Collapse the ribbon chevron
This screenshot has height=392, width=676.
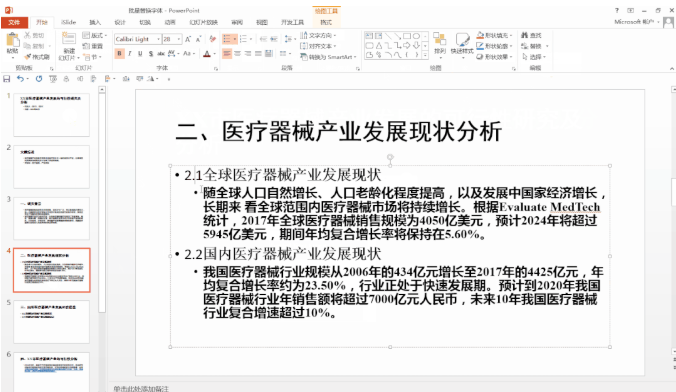coord(672,69)
